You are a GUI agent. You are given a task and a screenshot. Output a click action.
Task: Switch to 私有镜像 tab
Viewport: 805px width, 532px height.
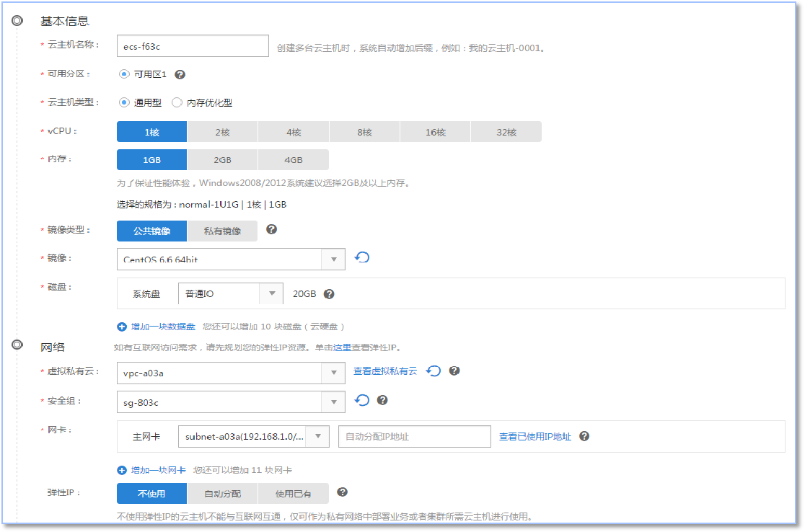223,231
